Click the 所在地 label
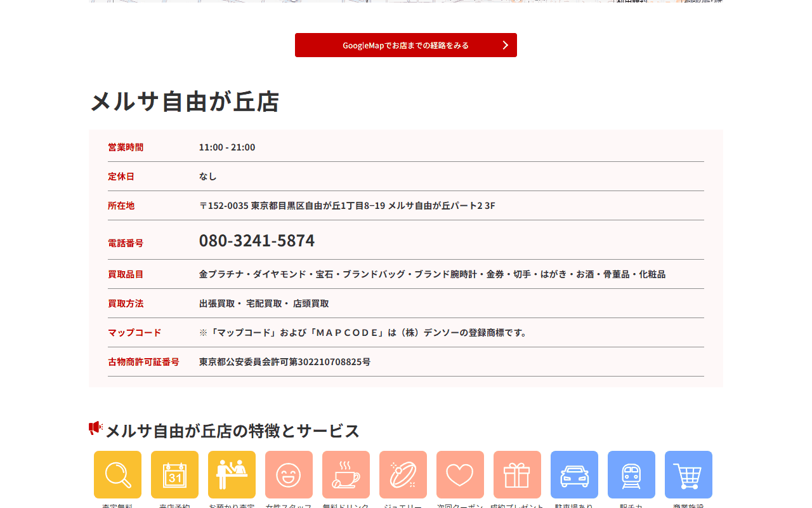The width and height of the screenshot is (812, 508). click(x=121, y=206)
